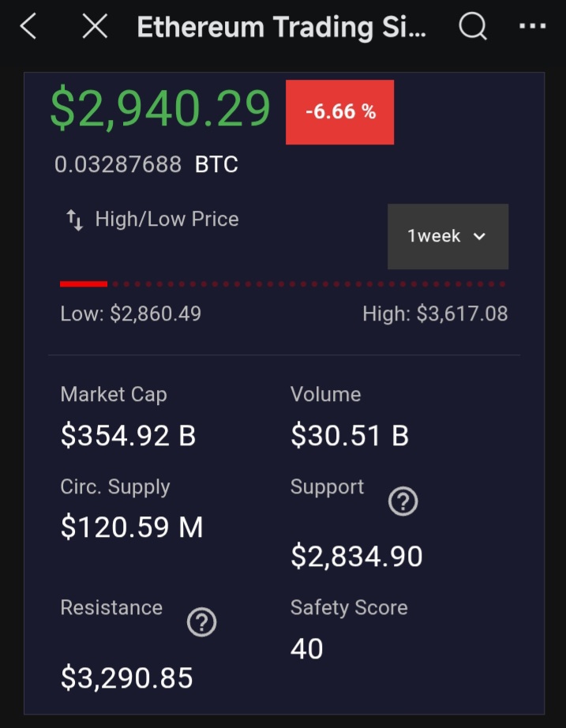Click the red -6.66 % change badge
566x728 pixels.
[339, 112]
